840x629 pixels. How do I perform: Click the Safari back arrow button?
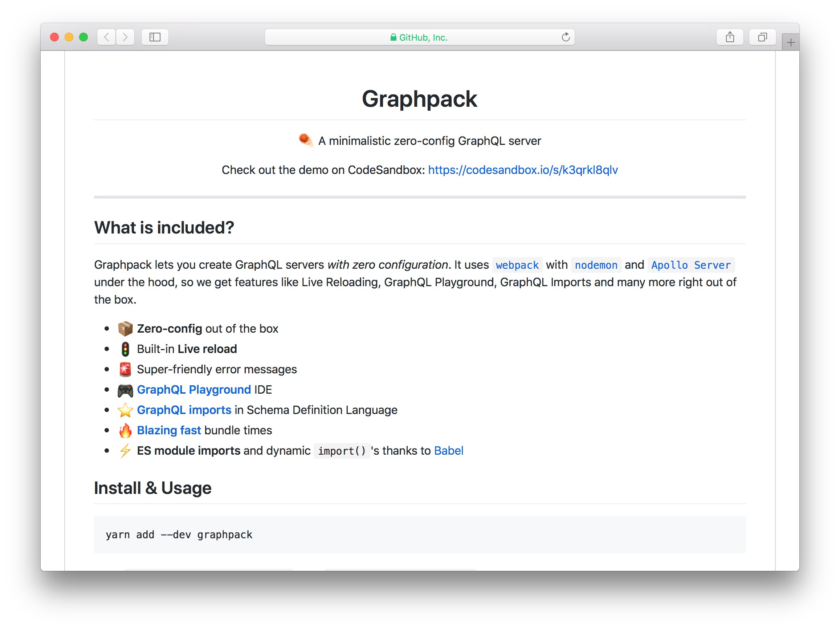coord(107,37)
